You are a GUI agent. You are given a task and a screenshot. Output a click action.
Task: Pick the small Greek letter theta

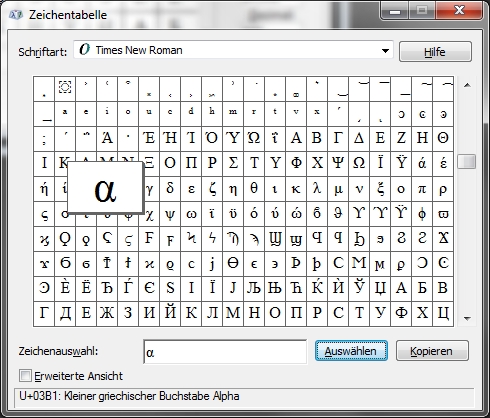254,189
